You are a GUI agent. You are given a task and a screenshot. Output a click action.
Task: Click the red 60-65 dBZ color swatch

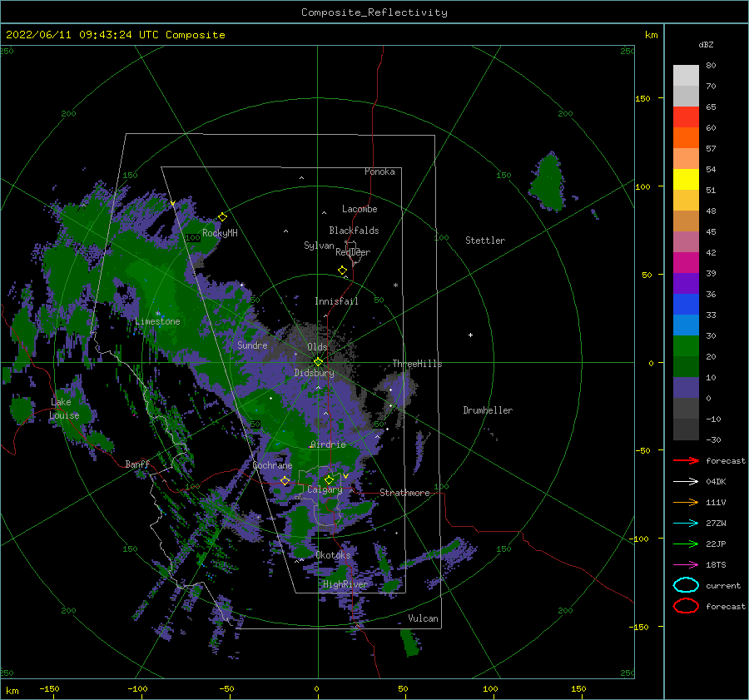(x=686, y=117)
